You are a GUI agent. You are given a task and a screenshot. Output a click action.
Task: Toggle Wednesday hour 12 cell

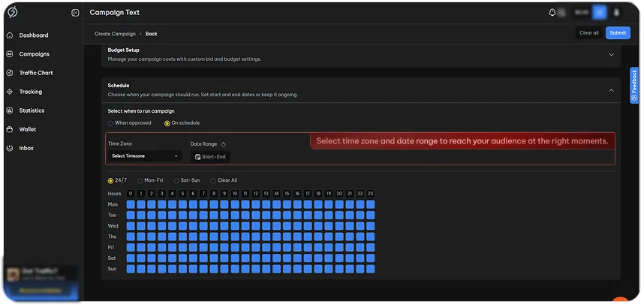[x=255, y=225]
